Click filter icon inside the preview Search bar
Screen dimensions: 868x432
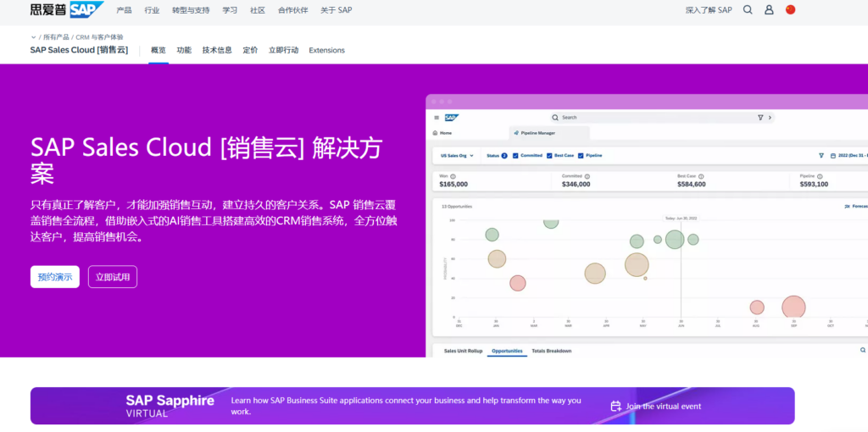(760, 117)
